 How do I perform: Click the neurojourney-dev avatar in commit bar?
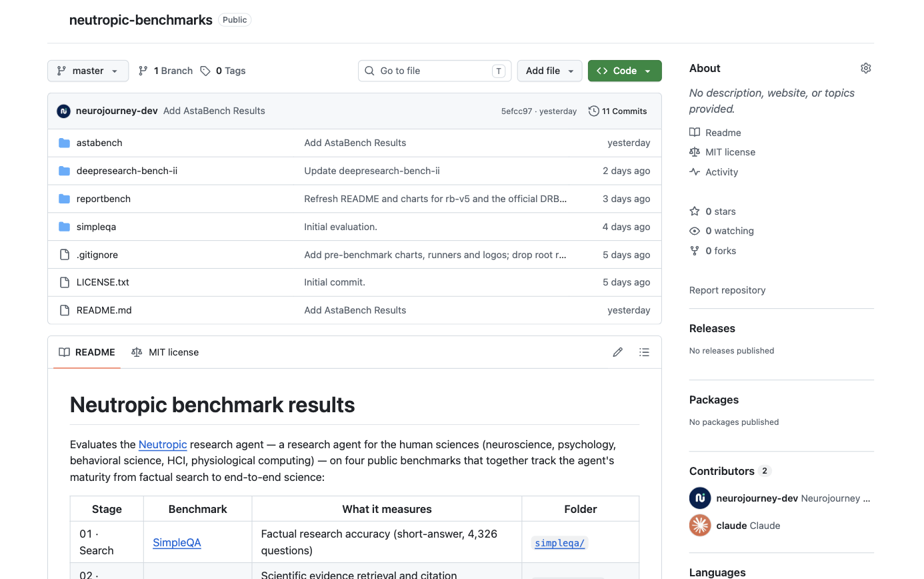(64, 111)
